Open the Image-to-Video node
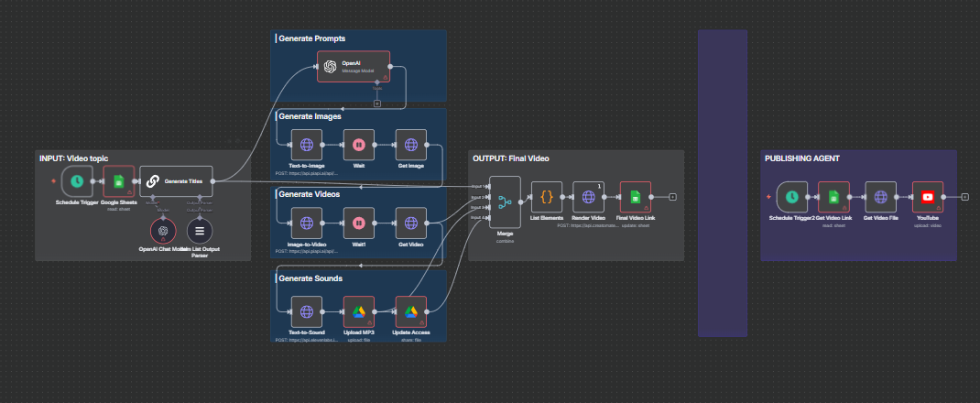The height and width of the screenshot is (403, 980). (306, 223)
